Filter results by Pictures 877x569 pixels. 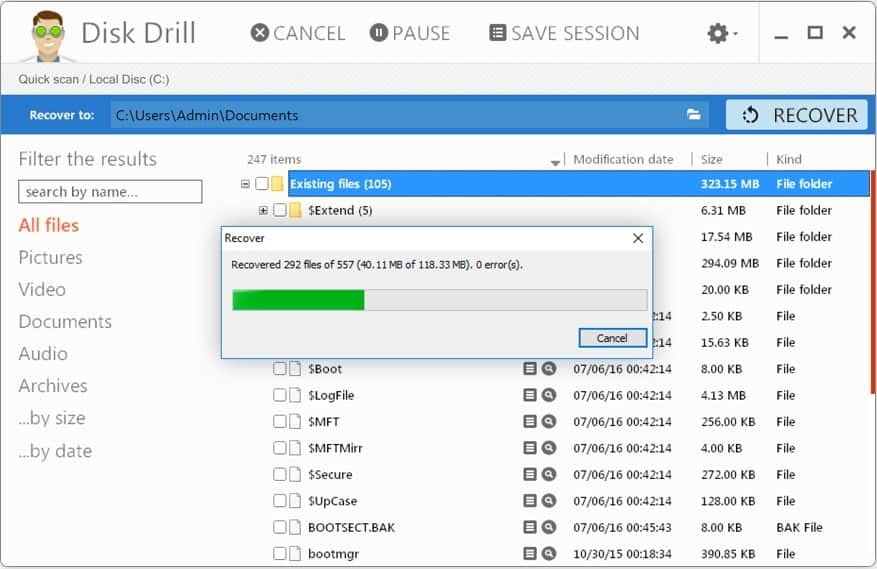pos(50,257)
